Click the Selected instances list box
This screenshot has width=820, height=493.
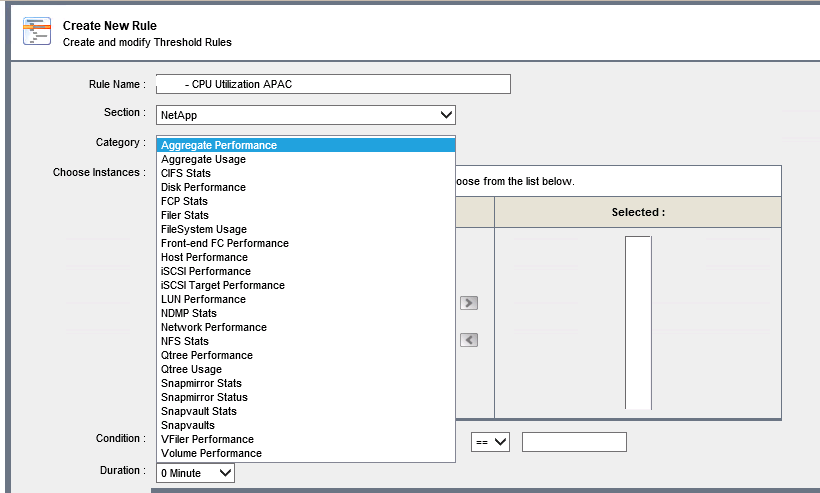[x=638, y=323]
